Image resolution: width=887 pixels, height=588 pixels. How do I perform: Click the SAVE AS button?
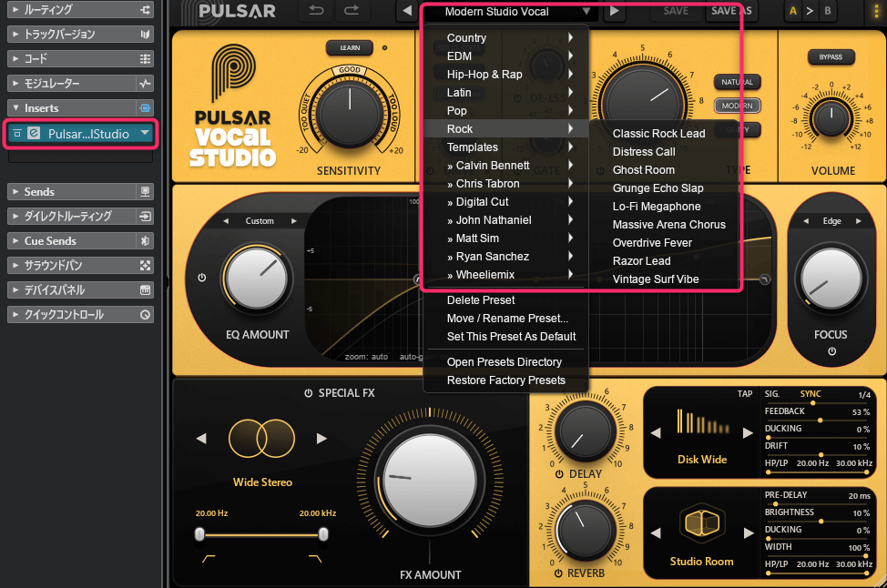coord(731,11)
